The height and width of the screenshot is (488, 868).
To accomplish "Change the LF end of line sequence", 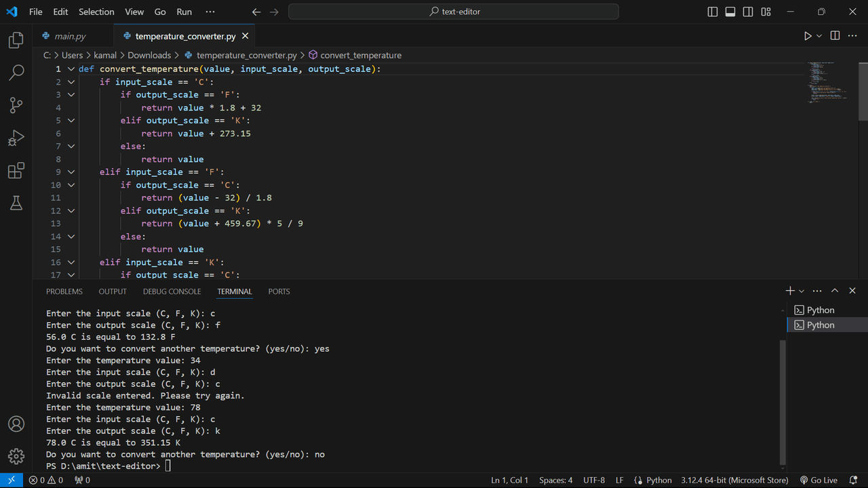I will 620,480.
